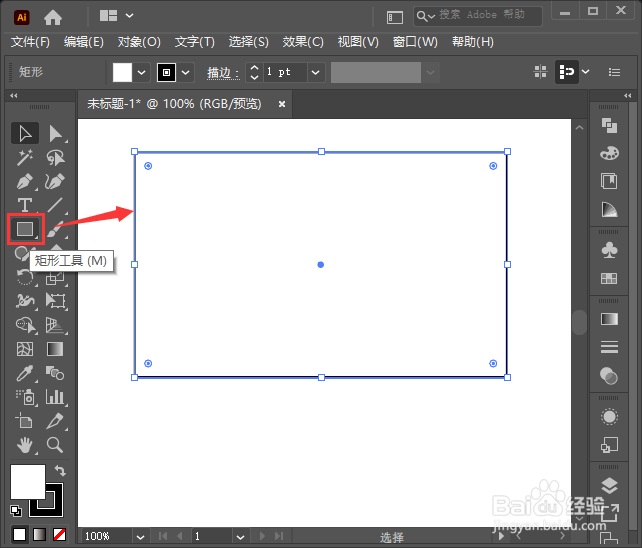Activate the Zoom tool
This screenshot has width=642, height=548.
click(x=55, y=445)
